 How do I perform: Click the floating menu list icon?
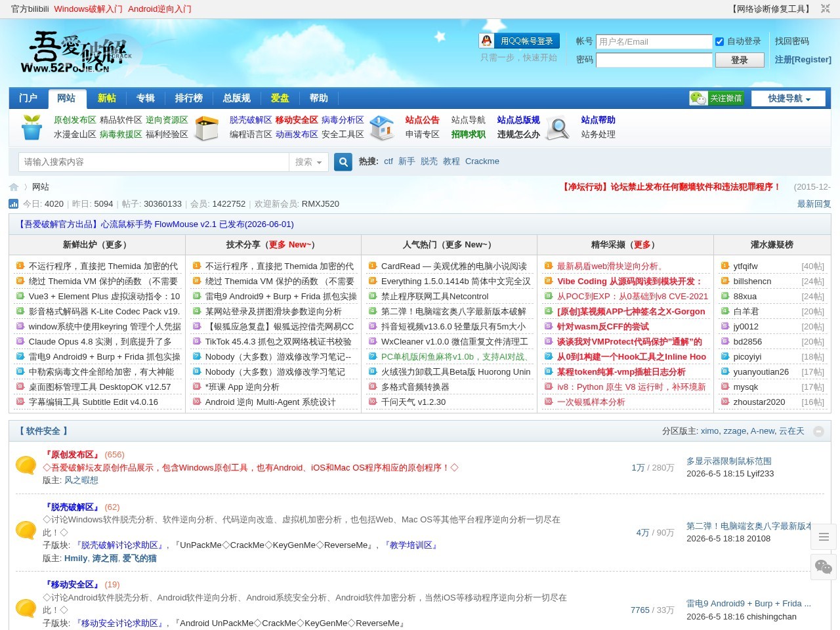point(824,537)
